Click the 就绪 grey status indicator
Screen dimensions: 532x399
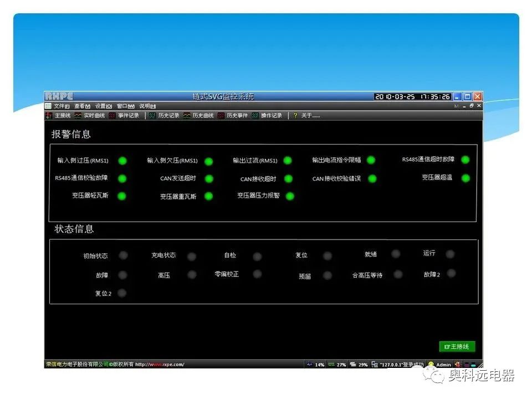(x=396, y=254)
